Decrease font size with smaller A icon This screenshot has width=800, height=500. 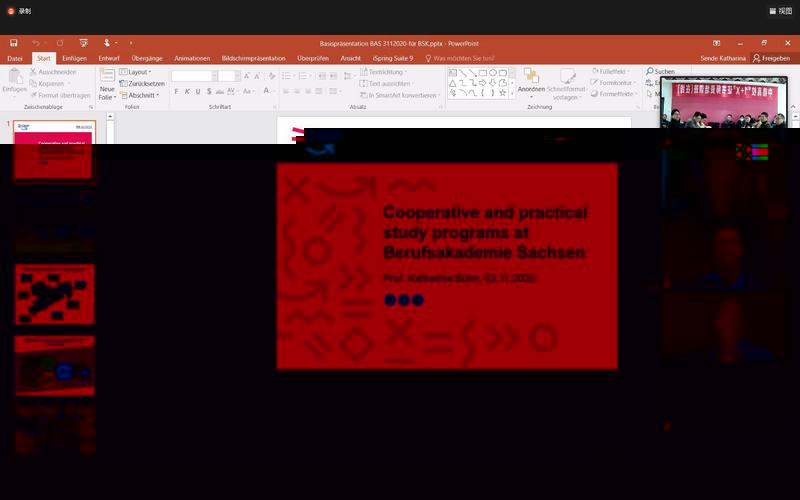click(257, 76)
